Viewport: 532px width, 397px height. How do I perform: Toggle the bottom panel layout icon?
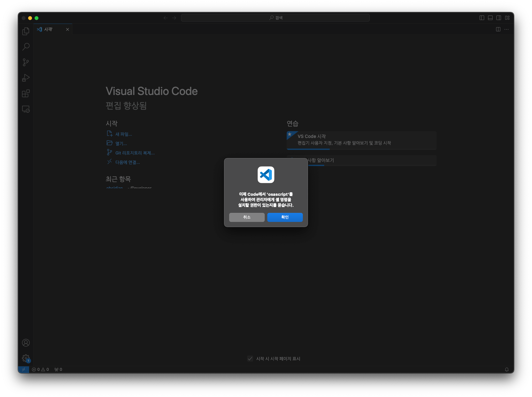[x=490, y=18]
